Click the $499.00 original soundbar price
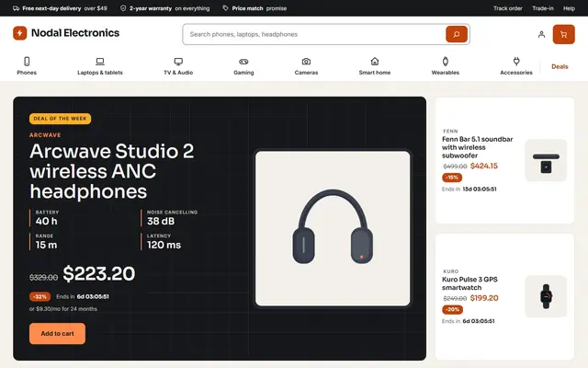This screenshot has width=588, height=368. (455, 167)
